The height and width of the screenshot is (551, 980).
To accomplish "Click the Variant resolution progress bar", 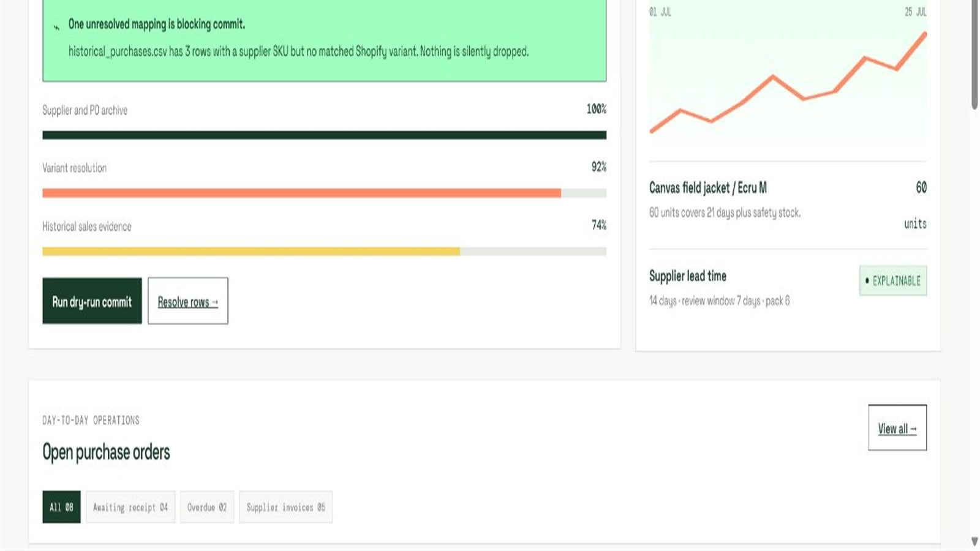I will (324, 193).
